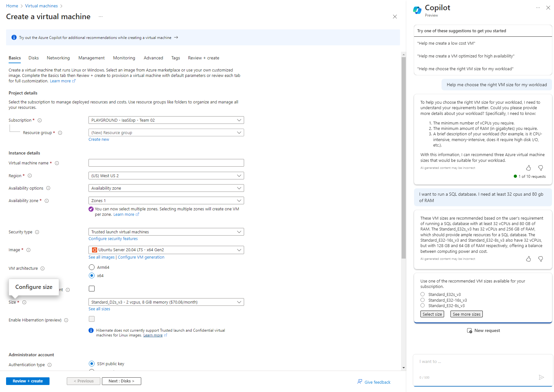Start a New request in Copilot
Viewport: 554px width, 392px height.
click(x=483, y=331)
